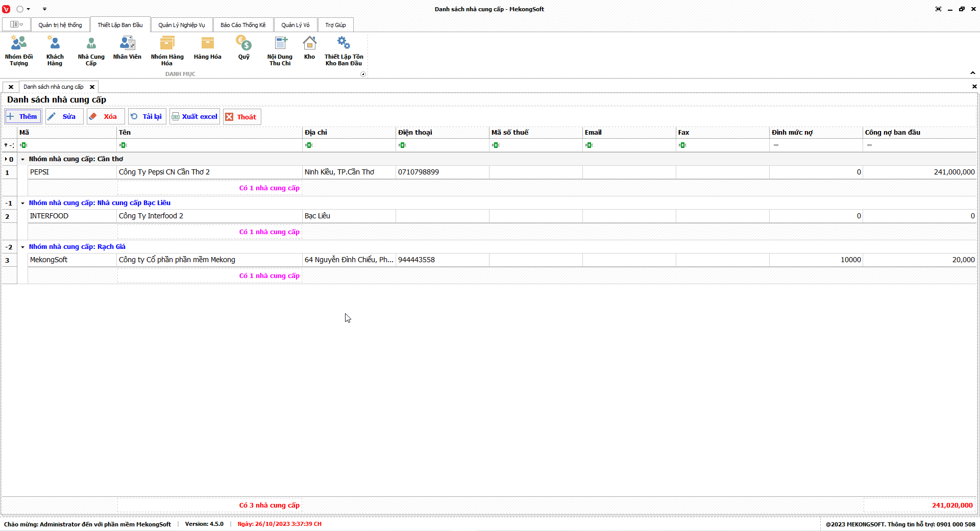The height and width of the screenshot is (531, 980).
Task: Open the Kho warehouse list
Action: click(x=309, y=47)
